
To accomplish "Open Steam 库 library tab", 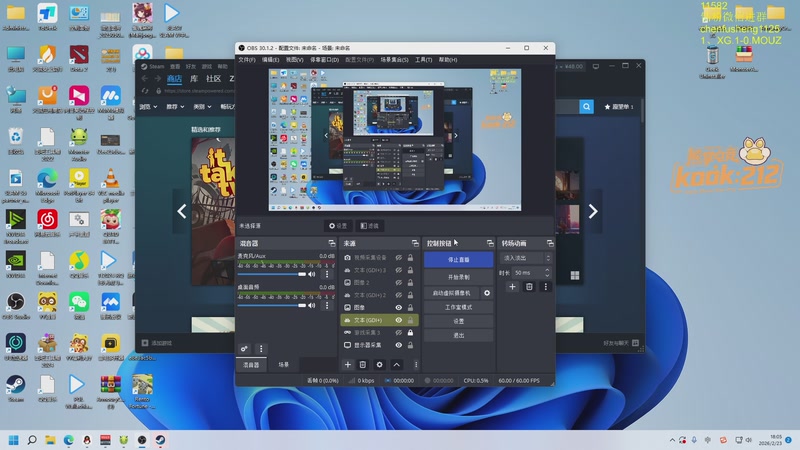I will (x=194, y=79).
